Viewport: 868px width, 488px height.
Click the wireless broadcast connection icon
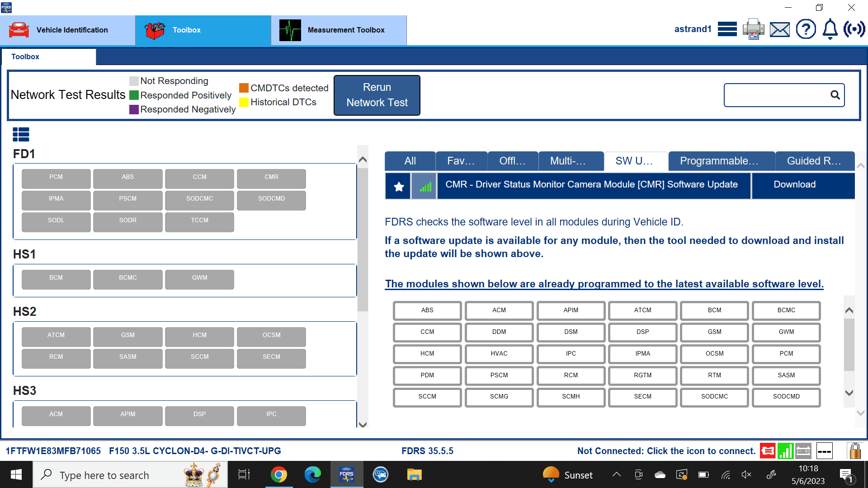854,29
